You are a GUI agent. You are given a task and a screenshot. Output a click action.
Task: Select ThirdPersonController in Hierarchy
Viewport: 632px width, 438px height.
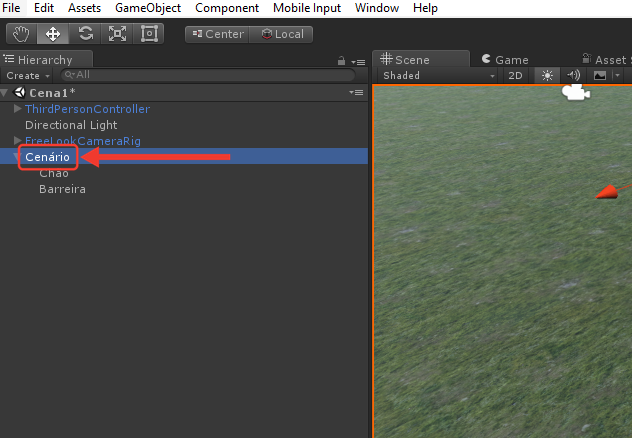[x=87, y=109]
